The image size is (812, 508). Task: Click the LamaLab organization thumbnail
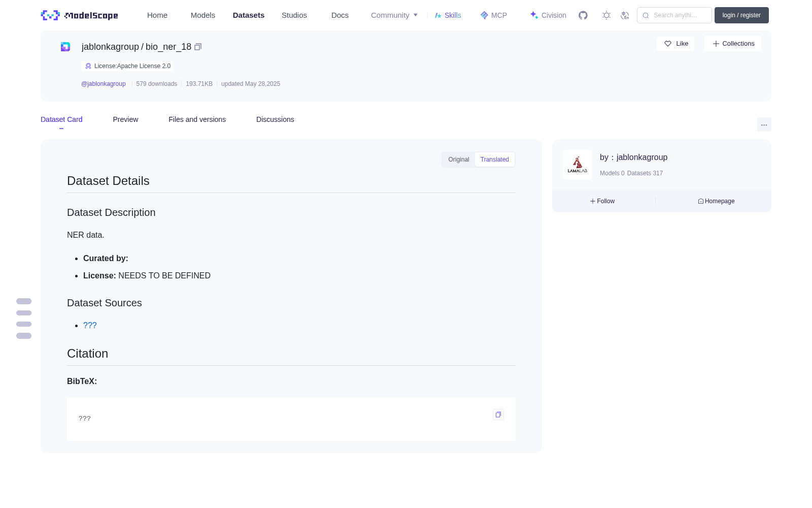[578, 165]
